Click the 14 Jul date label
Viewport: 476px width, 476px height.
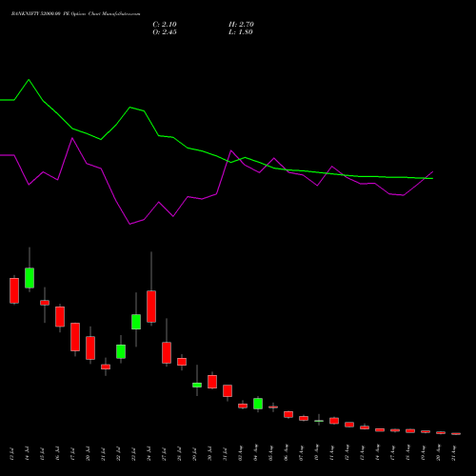[x=28, y=454]
